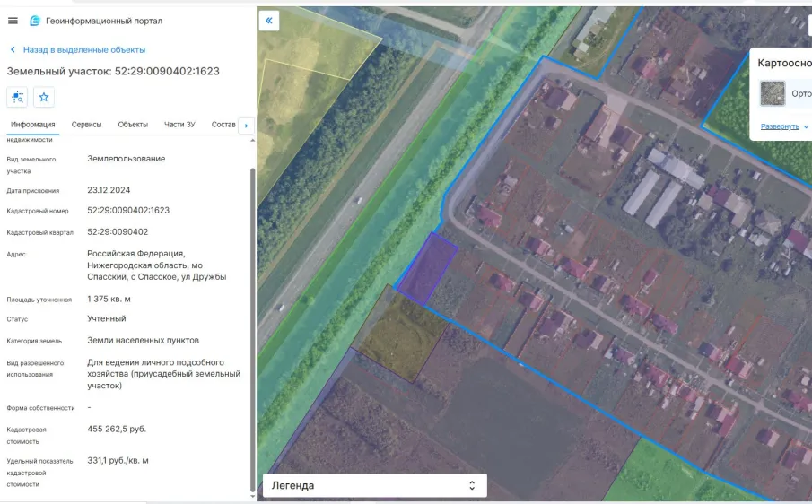The height and width of the screenshot is (504, 812).
Task: Open the Состав tab
Action: tap(223, 125)
